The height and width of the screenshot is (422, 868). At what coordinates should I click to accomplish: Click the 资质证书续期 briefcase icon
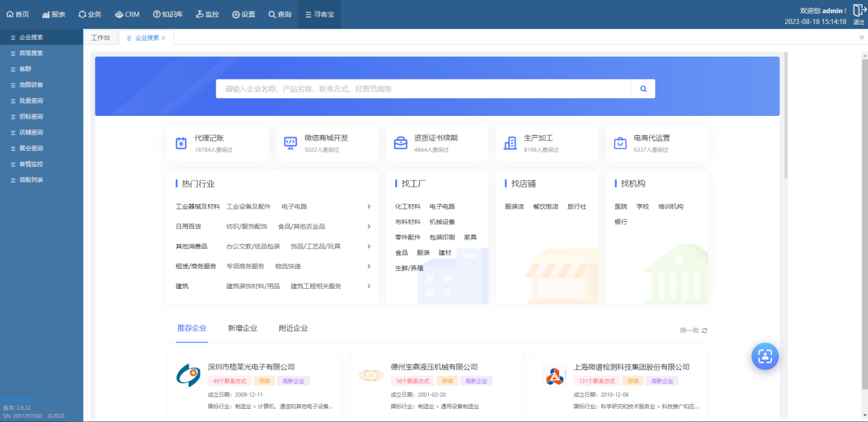(400, 143)
